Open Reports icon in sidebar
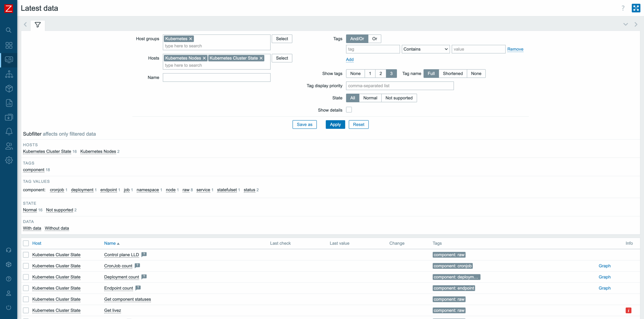Image resolution: width=644 pixels, height=319 pixels. click(x=9, y=103)
